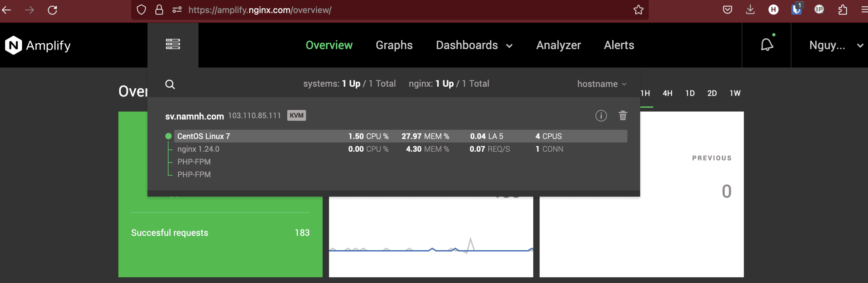Toggle the systems inventory list icon
Image resolution: width=868 pixels, height=283 pixels.
[173, 44]
